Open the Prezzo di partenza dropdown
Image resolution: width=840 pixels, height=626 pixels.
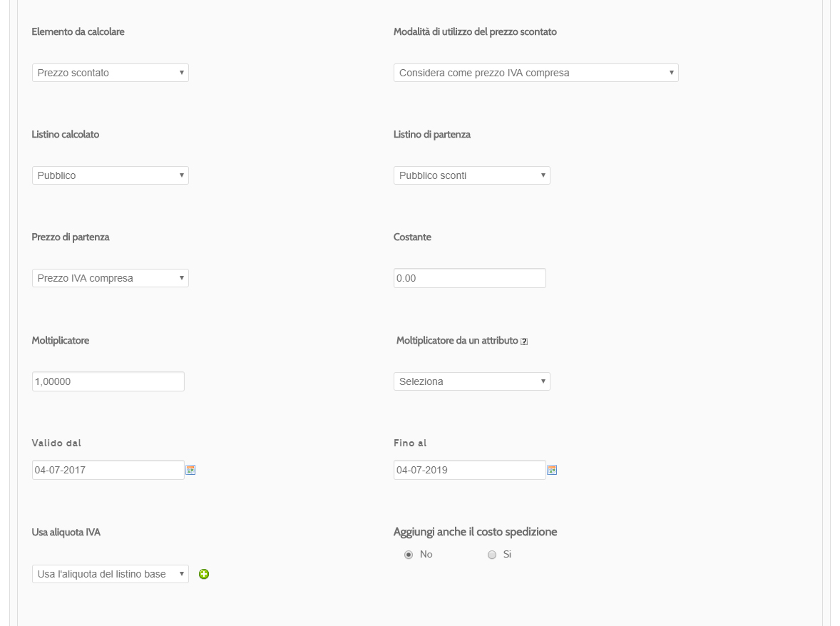111,279
